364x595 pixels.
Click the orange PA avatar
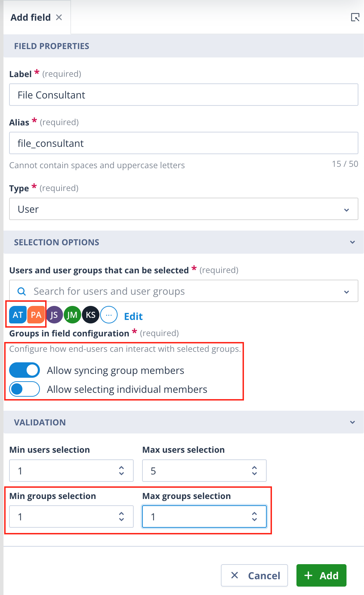pyautogui.click(x=36, y=315)
